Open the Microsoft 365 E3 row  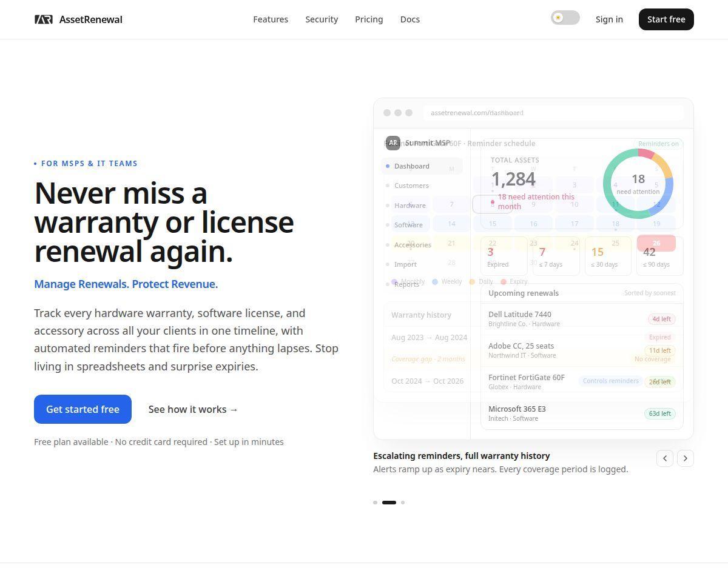pyautogui.click(x=582, y=413)
